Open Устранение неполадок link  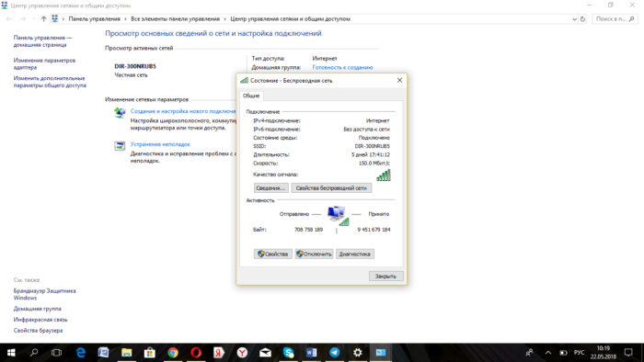160,144
